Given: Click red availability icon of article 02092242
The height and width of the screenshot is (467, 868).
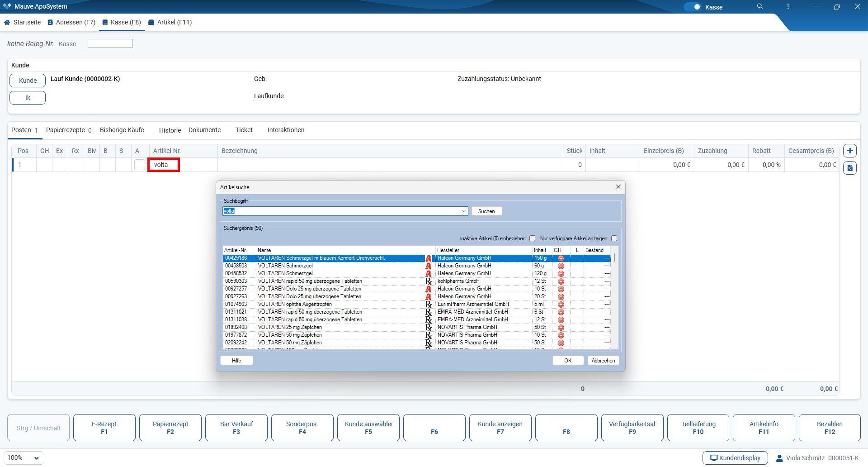Looking at the screenshot, I should click(561, 343).
